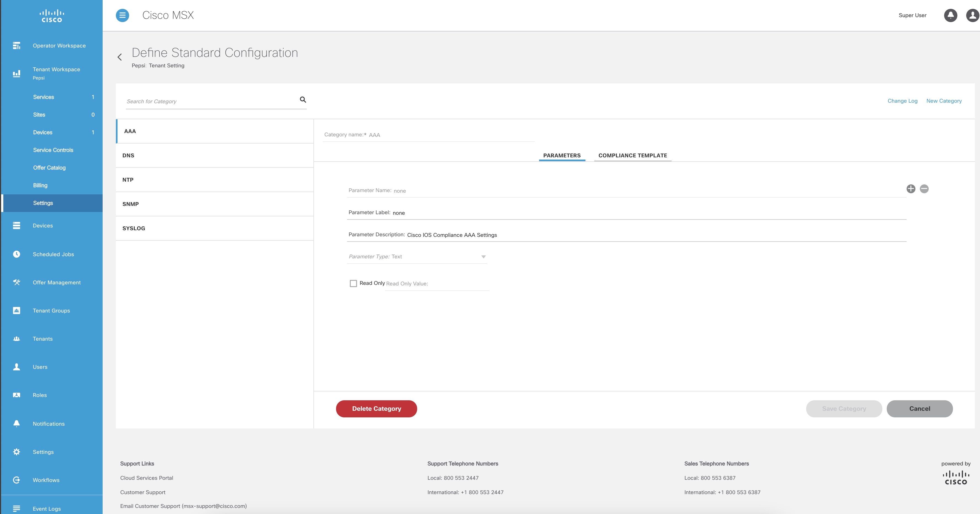Switch to the Compliance Template tab
This screenshot has width=980, height=514.
pos(632,155)
